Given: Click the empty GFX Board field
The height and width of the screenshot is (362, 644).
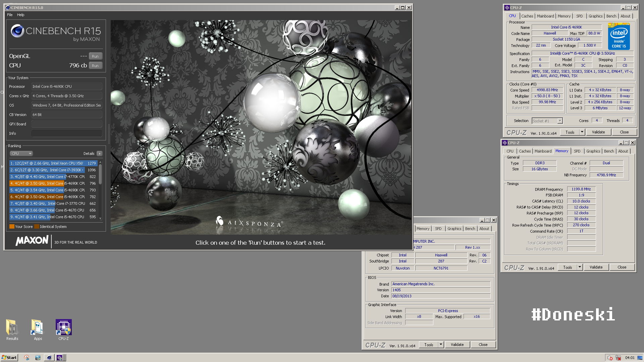Looking at the screenshot, I should (x=67, y=124).
